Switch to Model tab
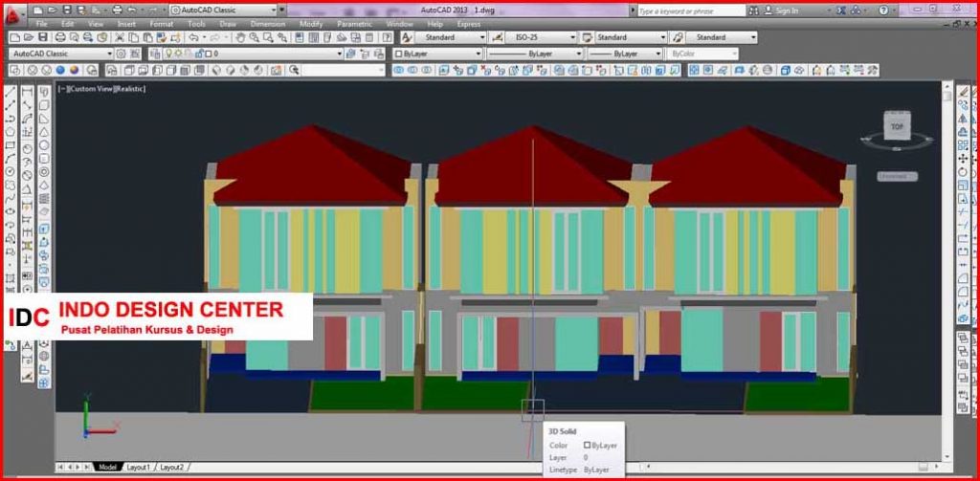980x481 pixels. tap(107, 468)
